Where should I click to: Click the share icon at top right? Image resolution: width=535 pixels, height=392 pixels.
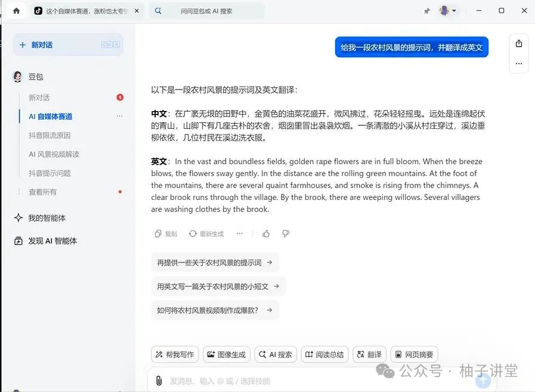coord(518,44)
